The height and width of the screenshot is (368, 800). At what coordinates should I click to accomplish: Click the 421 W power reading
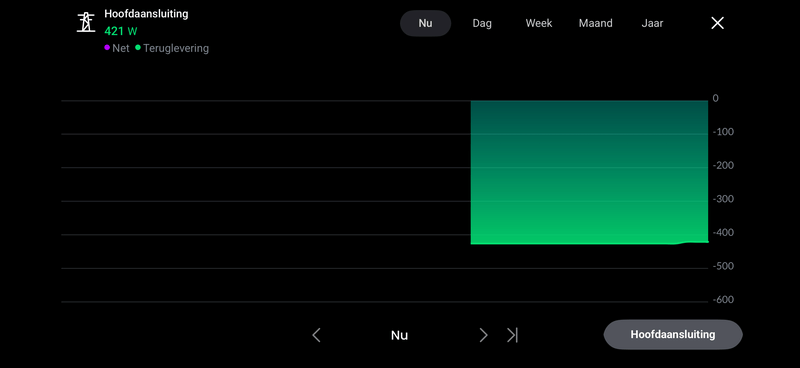[x=121, y=31]
